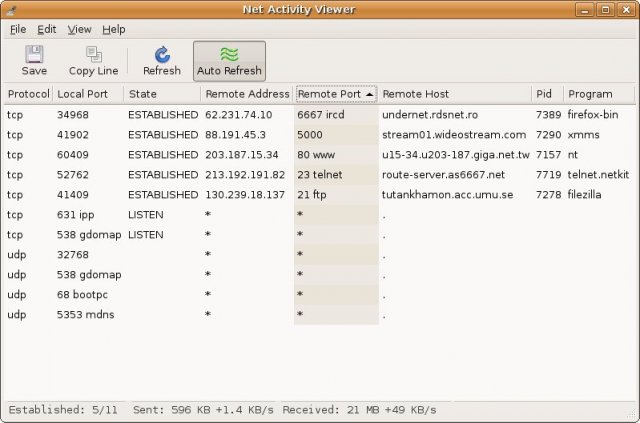Open the View menu
640x423 pixels.
pos(79,29)
